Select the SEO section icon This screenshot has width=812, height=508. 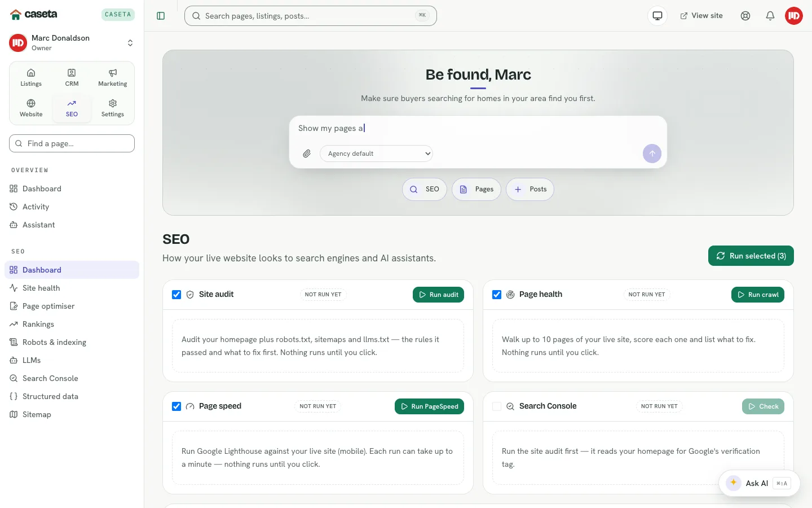(x=72, y=108)
